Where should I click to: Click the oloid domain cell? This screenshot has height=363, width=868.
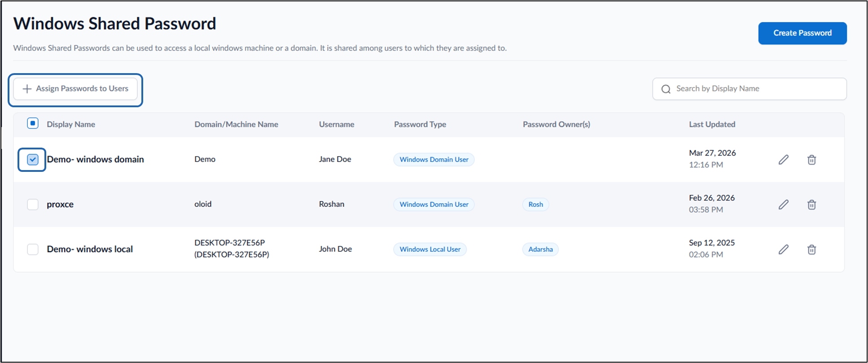tap(203, 204)
